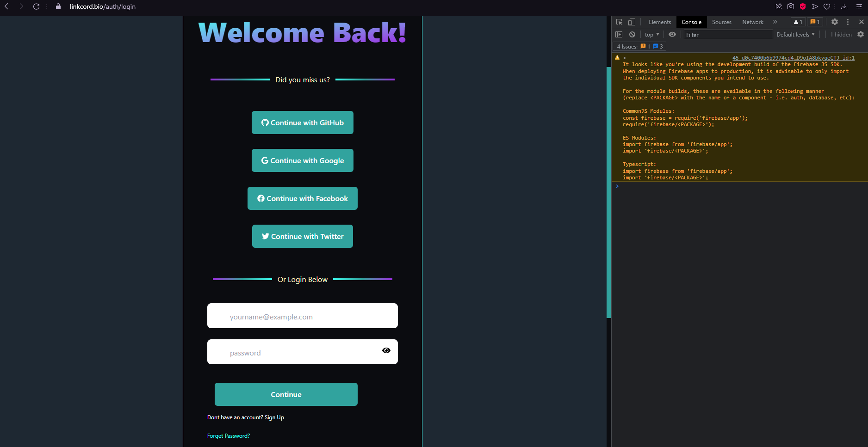Reload the page with the refresh icon
The width and height of the screenshot is (868, 447).
coord(36,6)
